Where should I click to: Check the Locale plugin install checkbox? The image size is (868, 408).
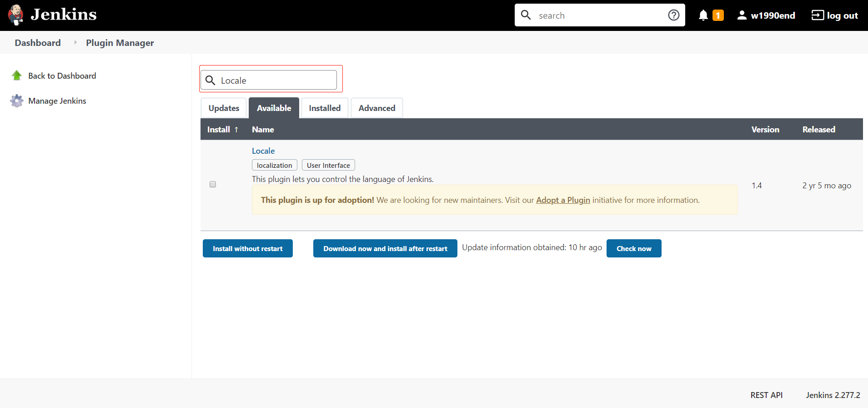click(x=213, y=184)
